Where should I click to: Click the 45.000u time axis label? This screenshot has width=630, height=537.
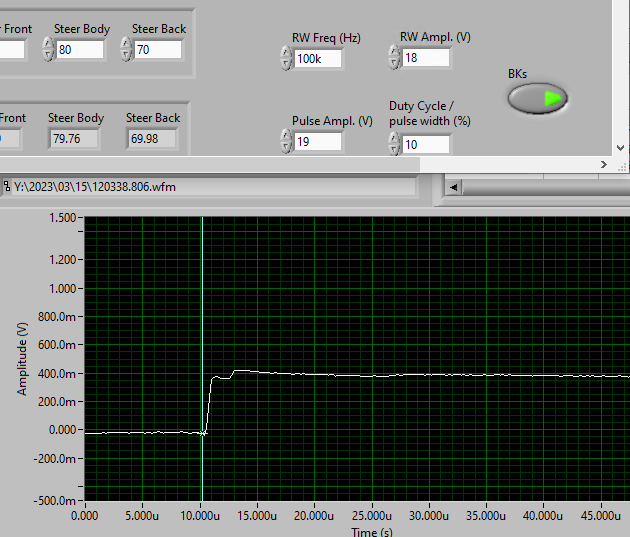[x=600, y=516]
